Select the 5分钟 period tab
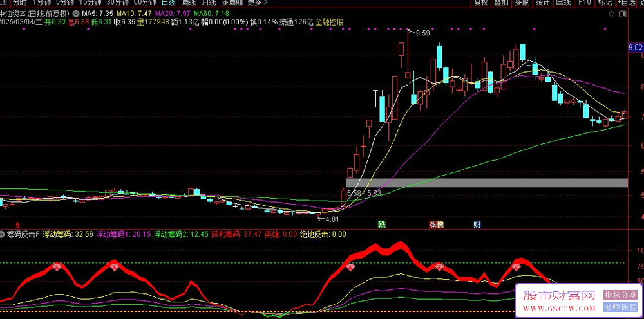This screenshot has width=644, height=319. tap(65, 2)
